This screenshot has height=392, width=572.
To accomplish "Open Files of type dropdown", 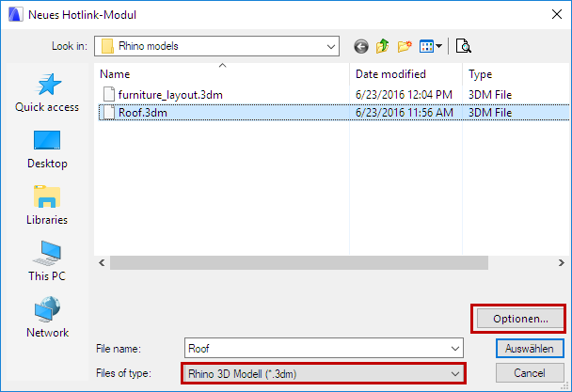I will click(x=324, y=374).
